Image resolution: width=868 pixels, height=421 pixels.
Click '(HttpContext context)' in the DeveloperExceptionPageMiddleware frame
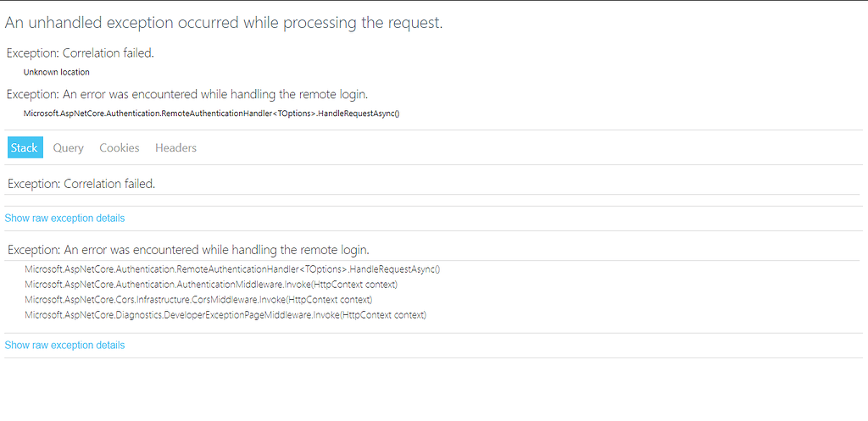pos(383,315)
